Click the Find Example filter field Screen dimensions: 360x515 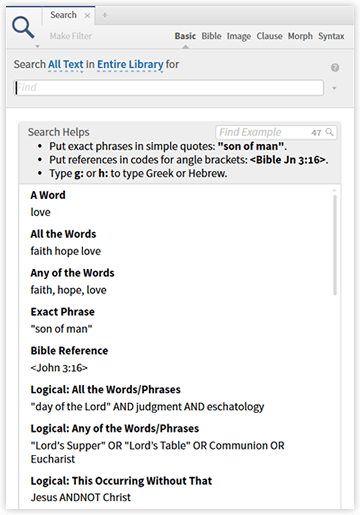pos(263,132)
